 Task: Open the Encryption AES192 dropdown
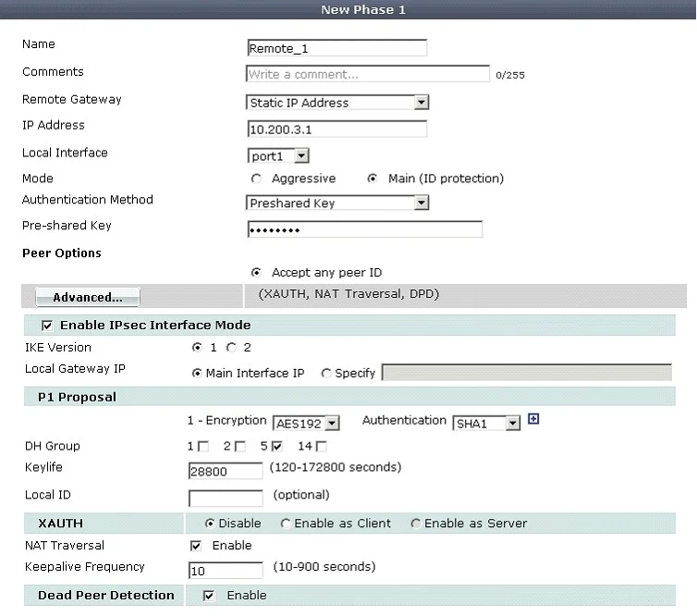coord(306,424)
